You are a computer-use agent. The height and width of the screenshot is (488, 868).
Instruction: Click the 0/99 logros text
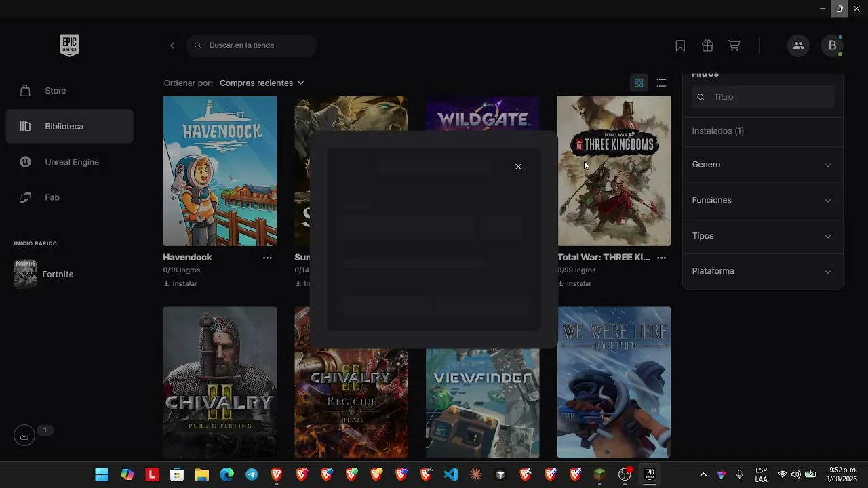coord(576,270)
